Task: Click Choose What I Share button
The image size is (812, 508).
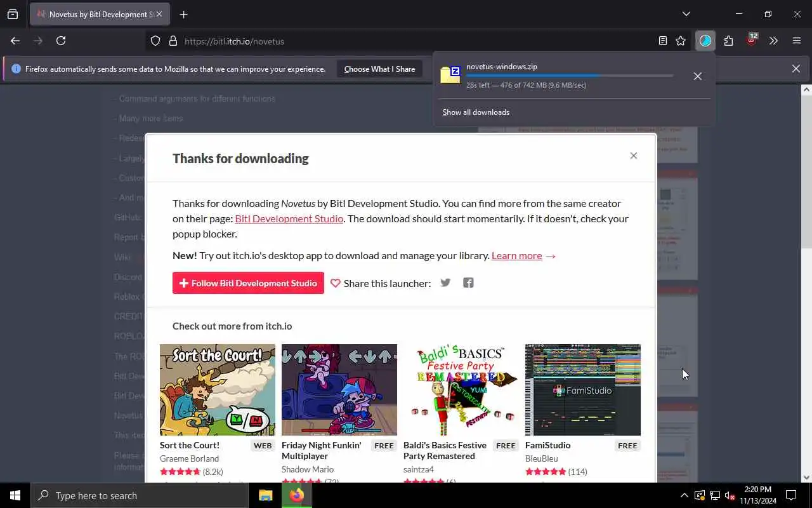Action: pos(379,69)
